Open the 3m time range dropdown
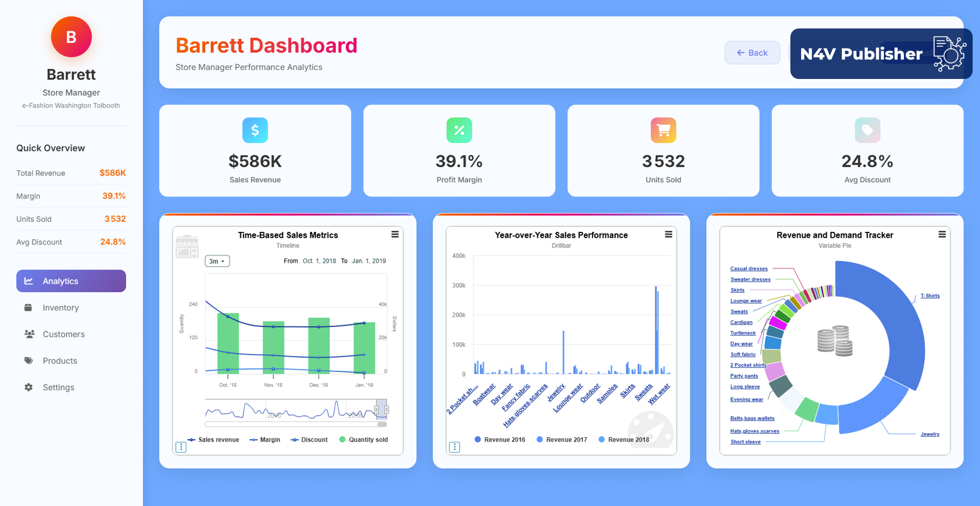The height and width of the screenshot is (506, 980). 217,261
